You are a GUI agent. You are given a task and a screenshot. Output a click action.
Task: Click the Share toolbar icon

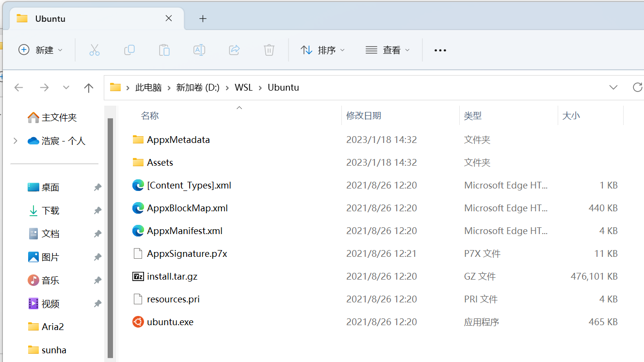tap(234, 50)
